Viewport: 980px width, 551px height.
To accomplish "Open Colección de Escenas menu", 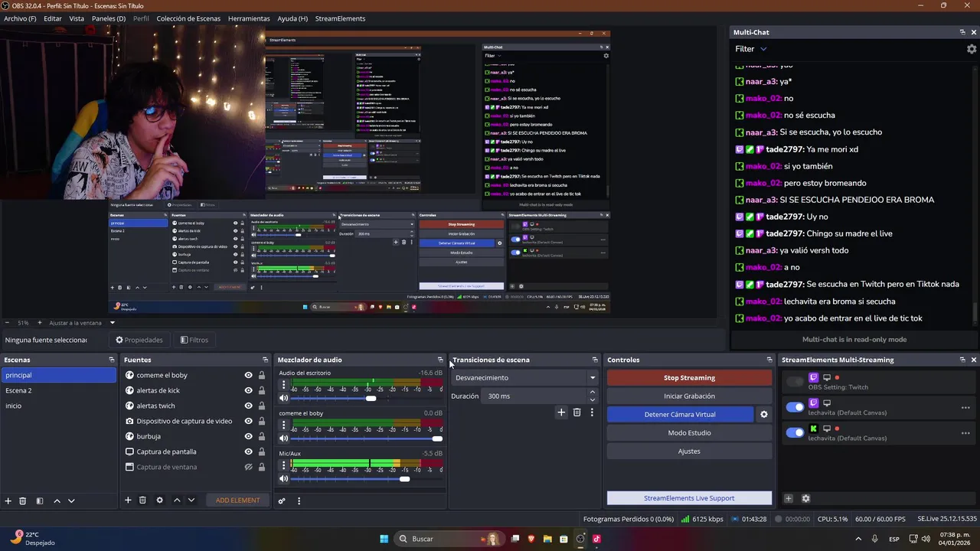I will (188, 18).
